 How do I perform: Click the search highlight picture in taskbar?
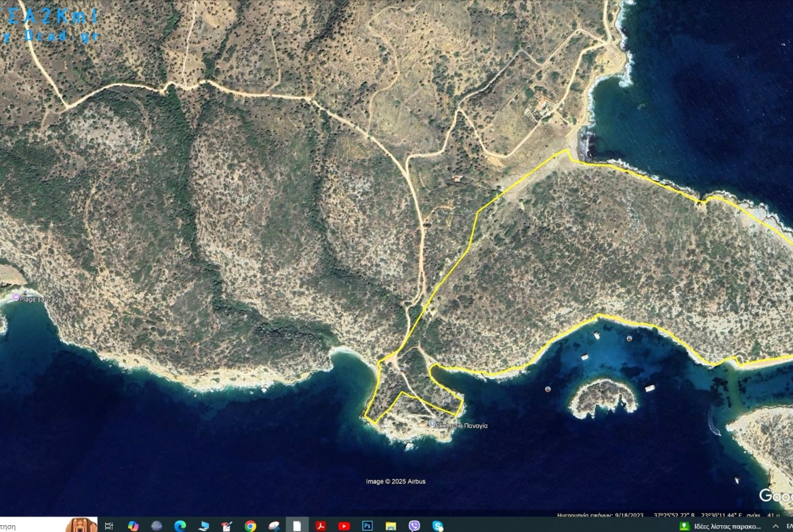[81, 525]
